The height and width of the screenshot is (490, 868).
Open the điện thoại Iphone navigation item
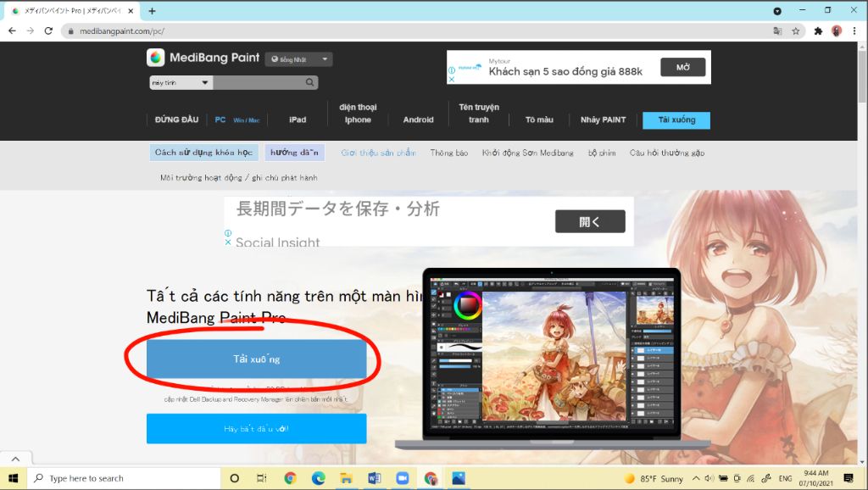(x=358, y=114)
